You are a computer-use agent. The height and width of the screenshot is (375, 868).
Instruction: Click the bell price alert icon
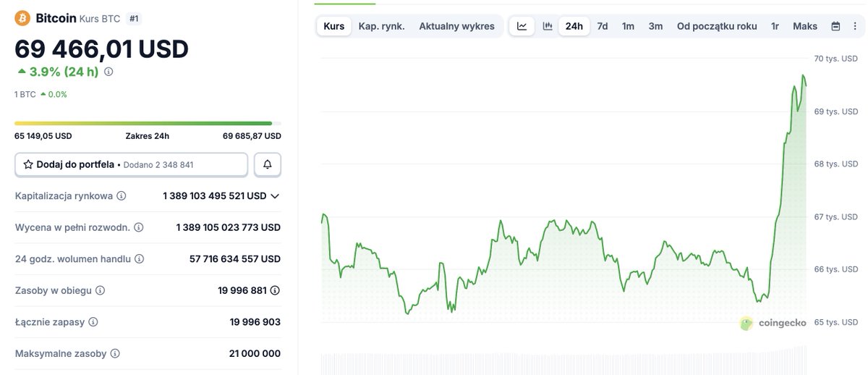point(268,164)
